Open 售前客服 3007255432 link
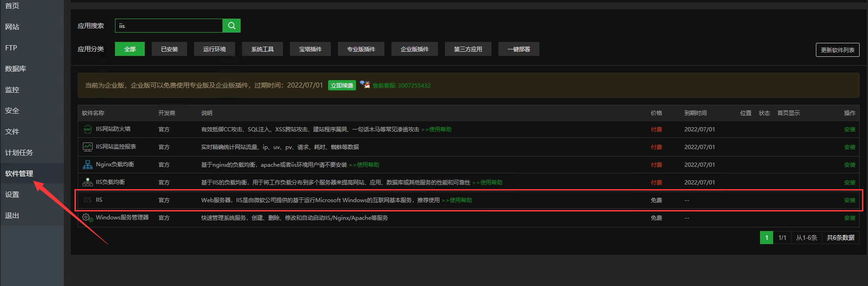This screenshot has width=868, height=286. [402, 86]
